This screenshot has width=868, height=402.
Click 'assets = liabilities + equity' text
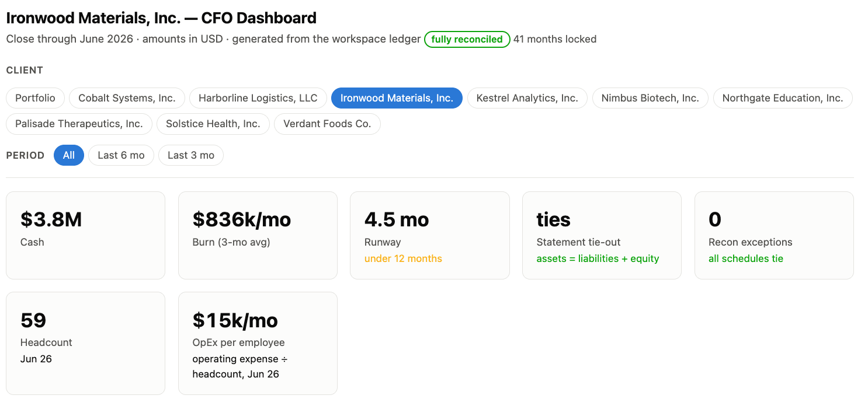coord(598,258)
